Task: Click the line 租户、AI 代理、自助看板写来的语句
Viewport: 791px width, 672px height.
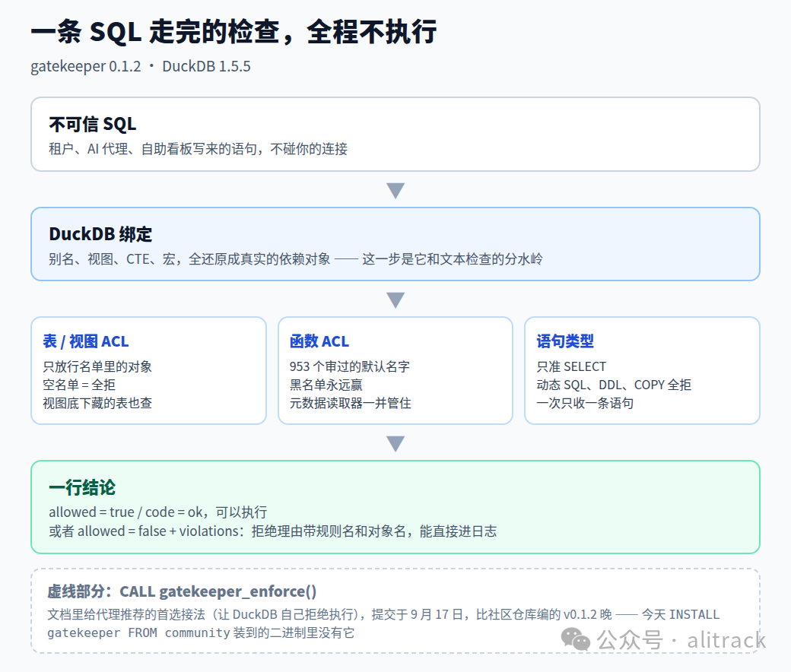Action: point(198,149)
